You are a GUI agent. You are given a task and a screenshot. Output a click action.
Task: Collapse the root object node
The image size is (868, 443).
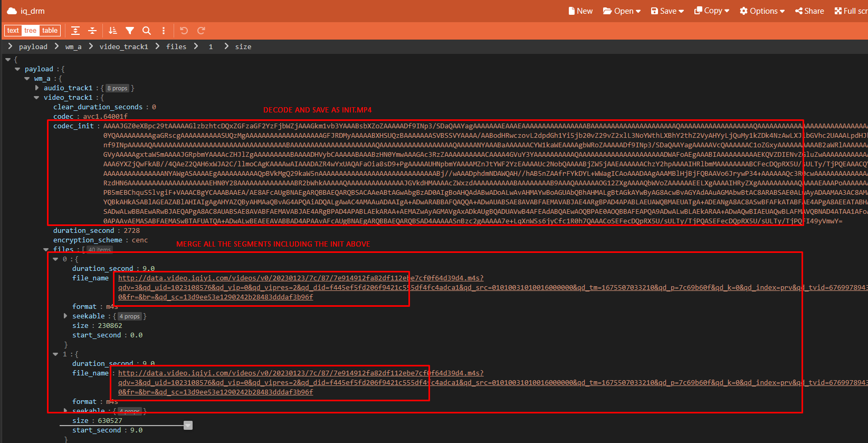[8, 60]
